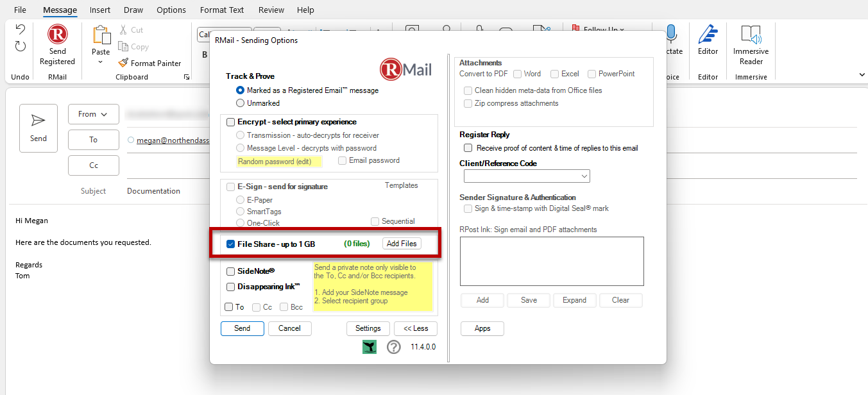
Task: Click the Apps button
Action: (x=482, y=328)
